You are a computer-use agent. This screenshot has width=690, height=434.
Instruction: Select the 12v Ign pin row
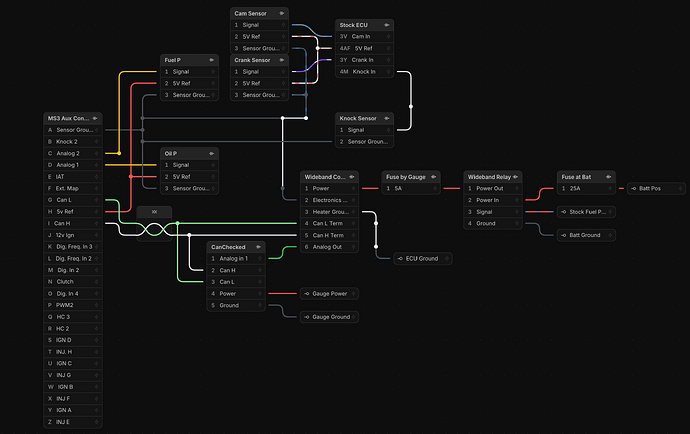tap(73, 235)
